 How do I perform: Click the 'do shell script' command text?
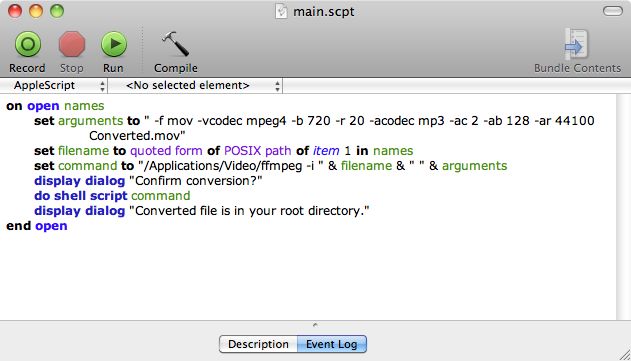pos(80,196)
